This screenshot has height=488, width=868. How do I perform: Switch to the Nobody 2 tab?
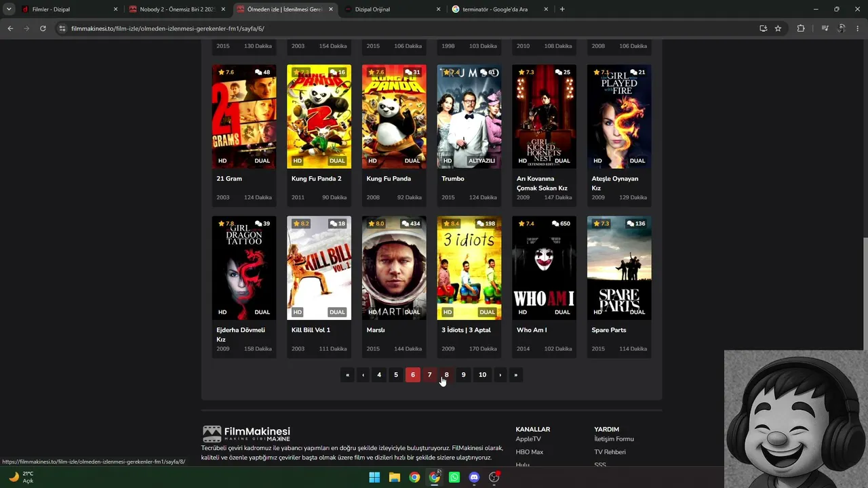176,9
